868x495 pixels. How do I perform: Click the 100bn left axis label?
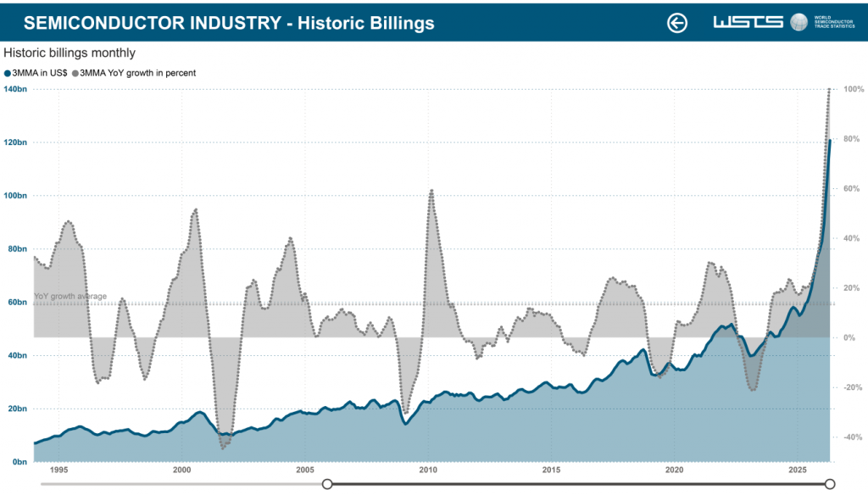coord(15,196)
